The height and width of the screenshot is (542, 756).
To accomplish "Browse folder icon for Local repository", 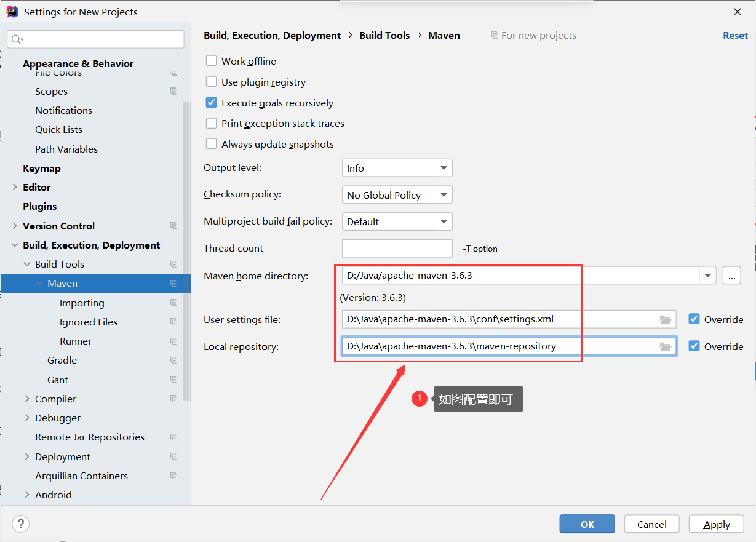I will coord(665,346).
